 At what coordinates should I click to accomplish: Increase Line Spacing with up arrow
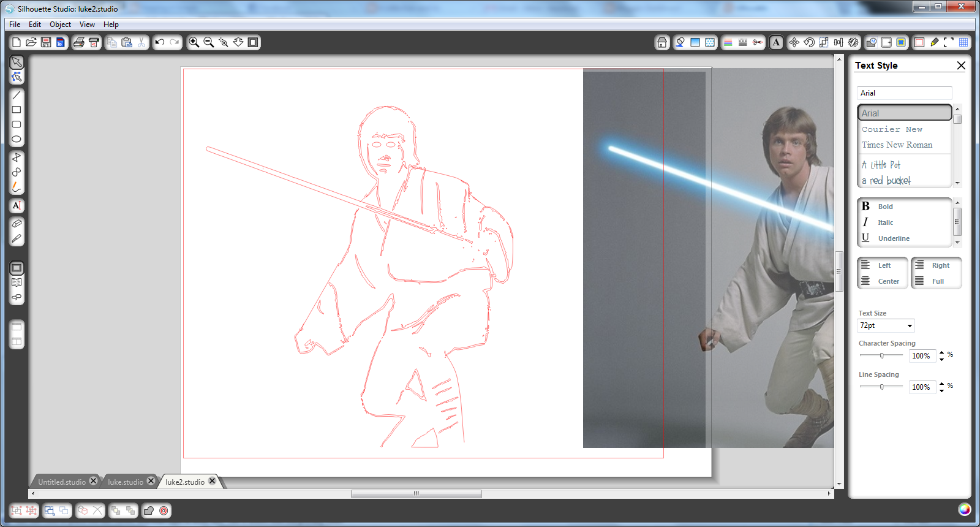click(x=941, y=384)
